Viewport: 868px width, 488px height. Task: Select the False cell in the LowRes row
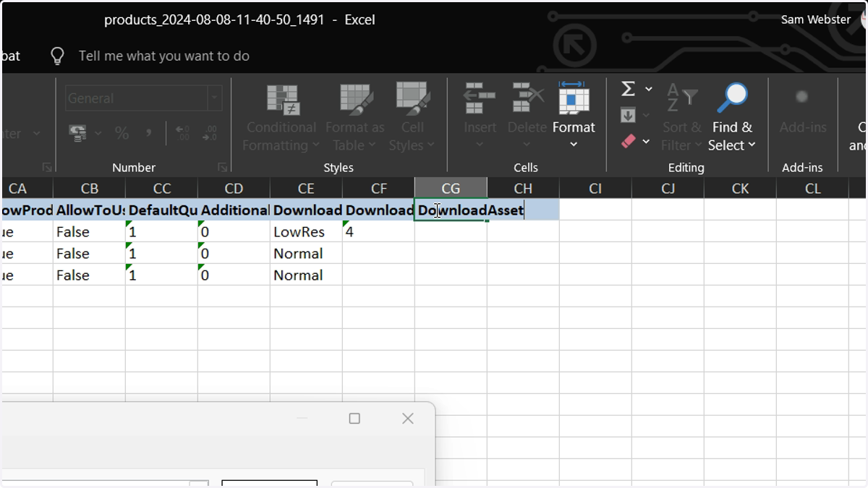coord(89,232)
